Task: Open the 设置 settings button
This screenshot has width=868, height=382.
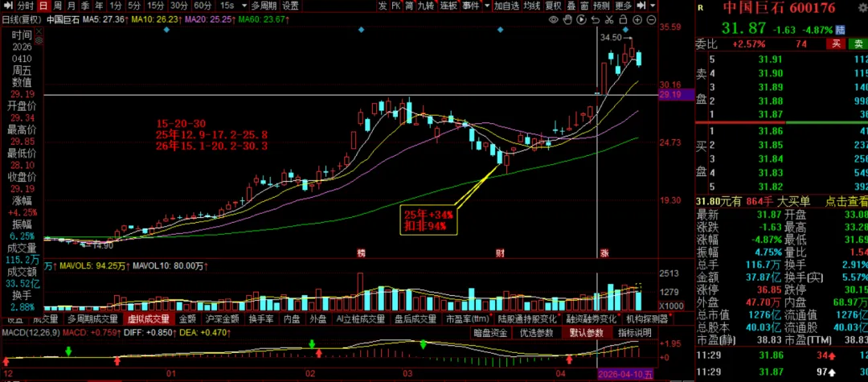Action: click(x=290, y=6)
